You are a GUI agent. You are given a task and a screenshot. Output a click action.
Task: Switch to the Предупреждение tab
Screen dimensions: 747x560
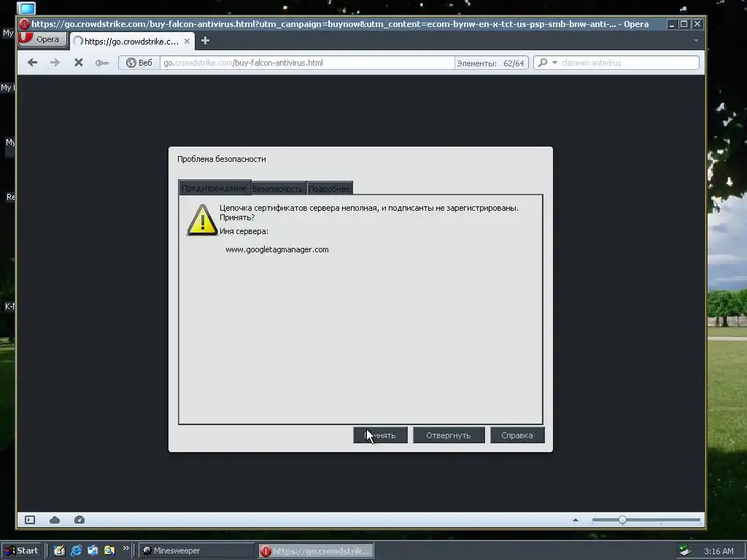214,188
